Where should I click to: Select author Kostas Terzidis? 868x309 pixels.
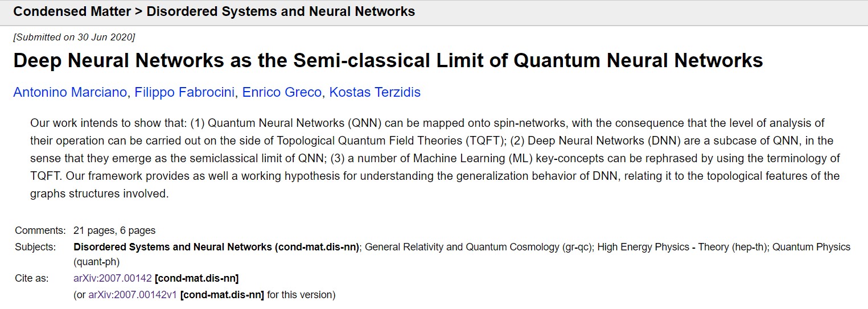(376, 92)
